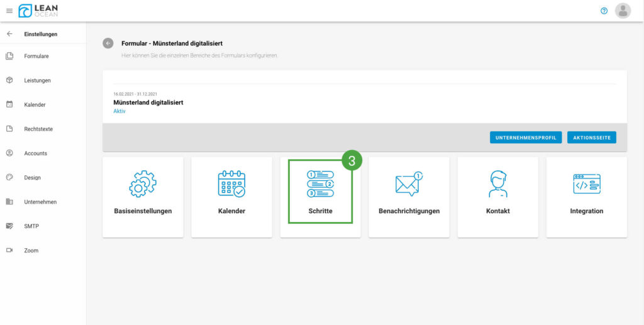Select Rechtstexte in the sidebar
The height and width of the screenshot is (325, 644).
[x=38, y=129]
